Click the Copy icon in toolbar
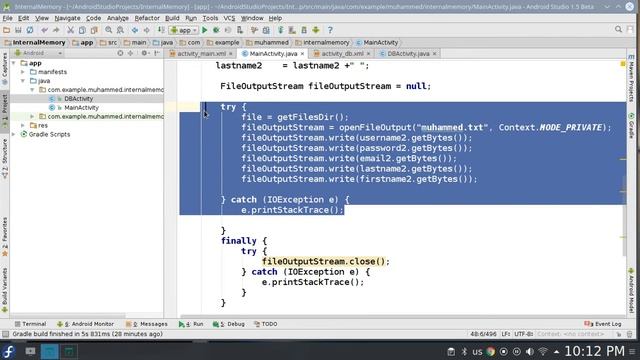 pyautogui.click(x=82, y=30)
